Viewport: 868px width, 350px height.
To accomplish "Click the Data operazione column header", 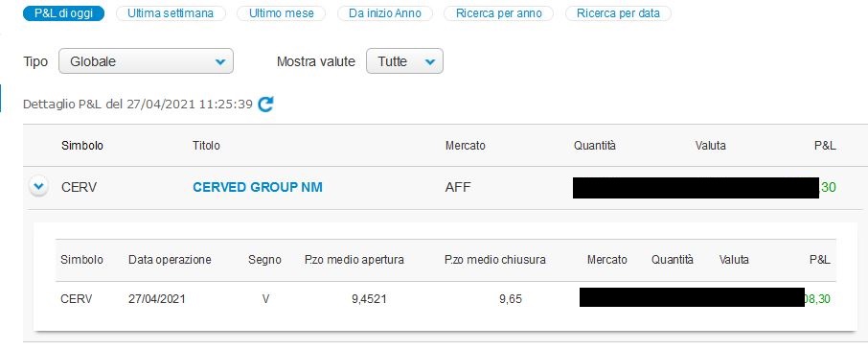I will coord(170,260).
